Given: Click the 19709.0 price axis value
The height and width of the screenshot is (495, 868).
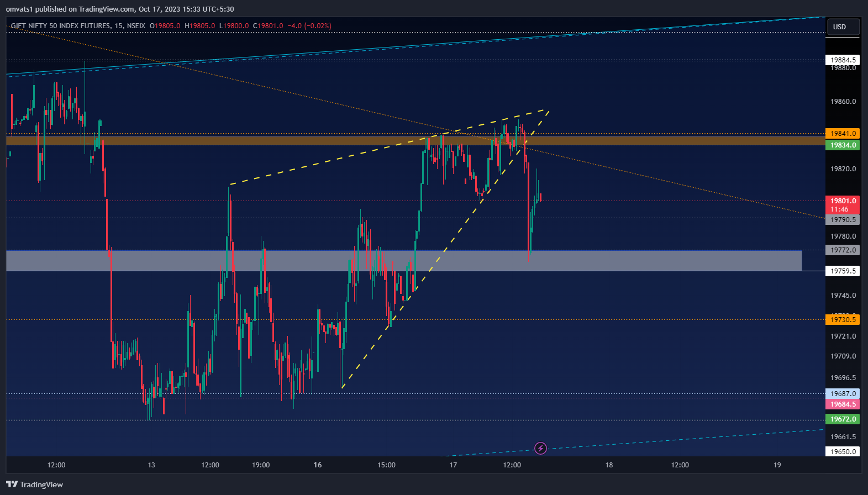Looking at the screenshot, I should click(x=843, y=356).
